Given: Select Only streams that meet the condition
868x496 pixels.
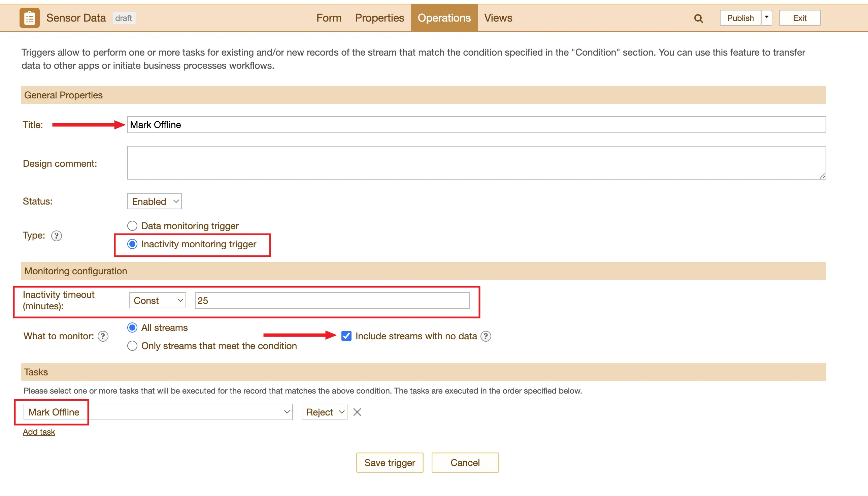Looking at the screenshot, I should click(x=132, y=346).
